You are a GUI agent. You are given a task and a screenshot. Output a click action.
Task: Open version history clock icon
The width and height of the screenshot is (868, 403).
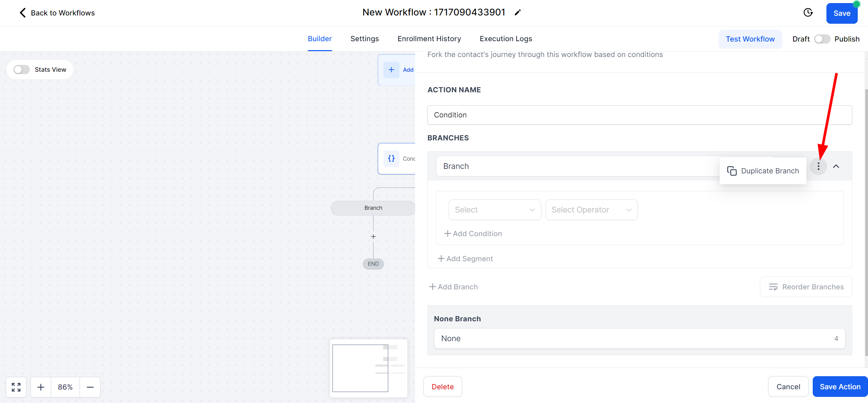point(808,13)
